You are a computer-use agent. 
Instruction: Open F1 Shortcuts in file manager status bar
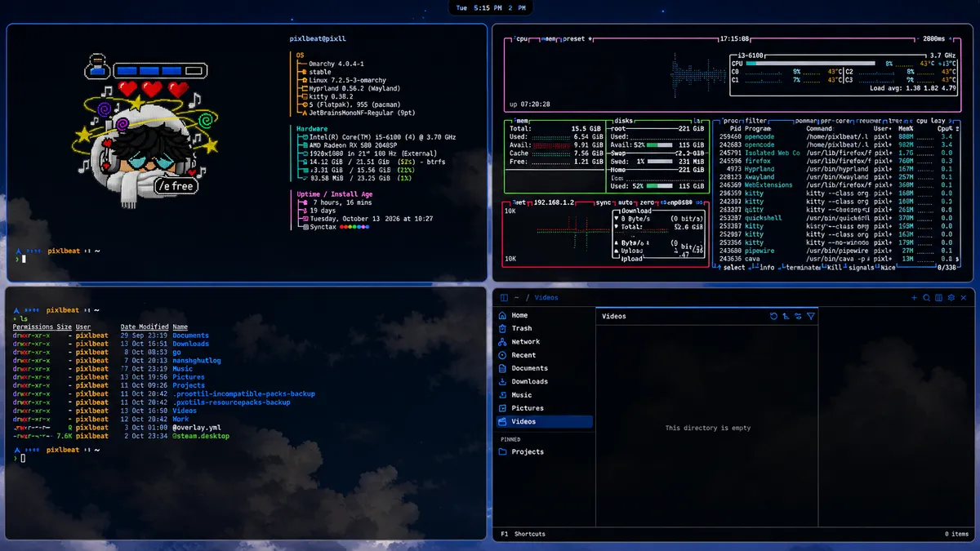click(523, 534)
